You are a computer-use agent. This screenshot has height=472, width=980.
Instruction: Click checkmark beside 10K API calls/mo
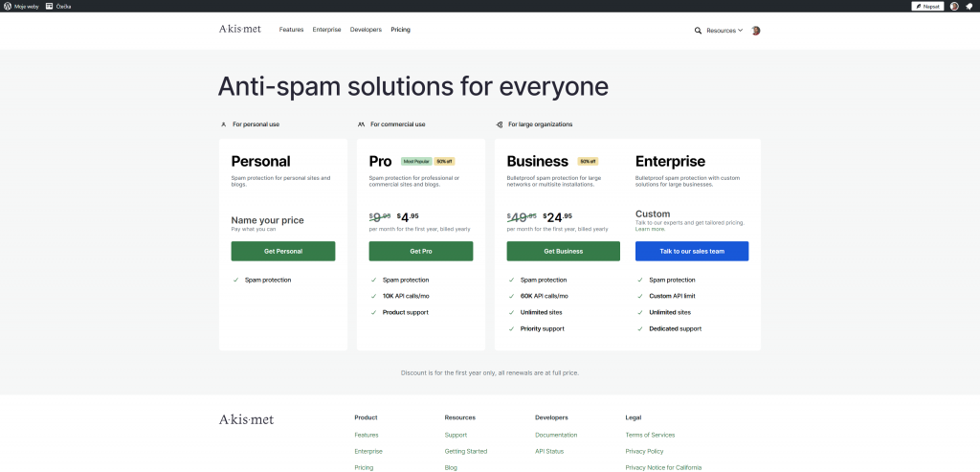point(374,297)
